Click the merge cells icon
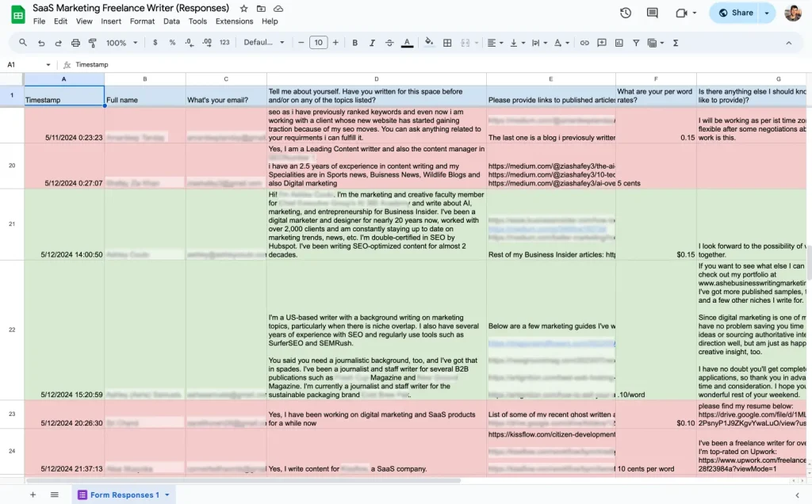The width and height of the screenshot is (812, 504). tap(465, 43)
